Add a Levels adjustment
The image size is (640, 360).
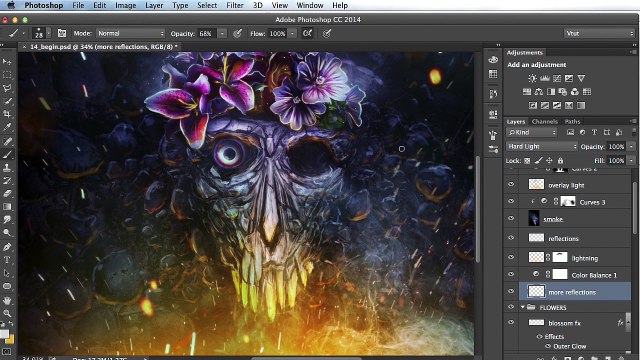[x=544, y=78]
